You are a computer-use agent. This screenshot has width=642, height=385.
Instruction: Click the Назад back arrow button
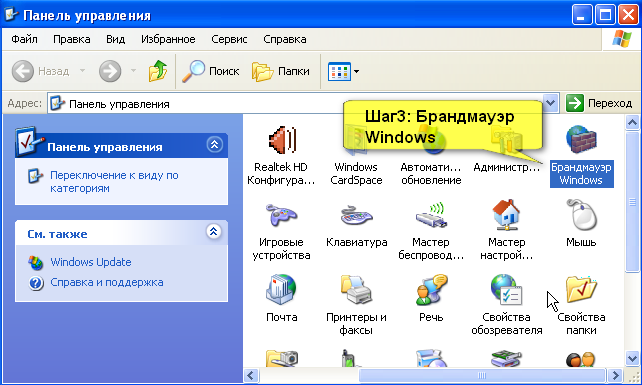point(23,71)
